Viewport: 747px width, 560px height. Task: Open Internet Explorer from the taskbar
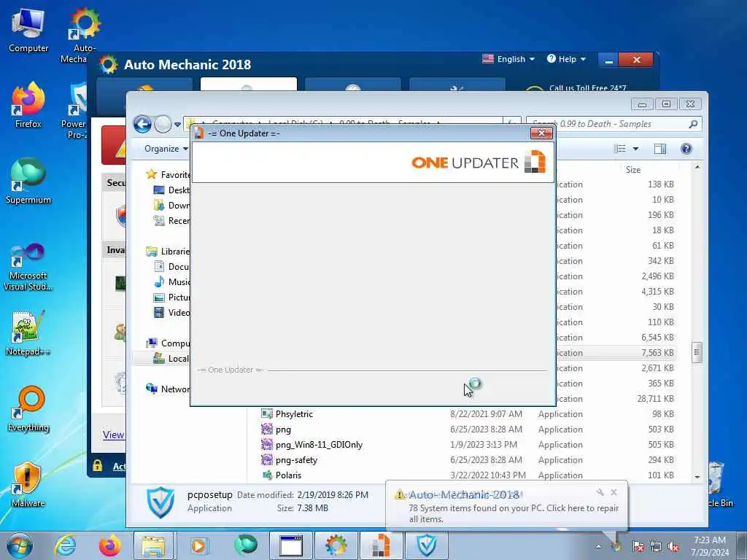64,545
